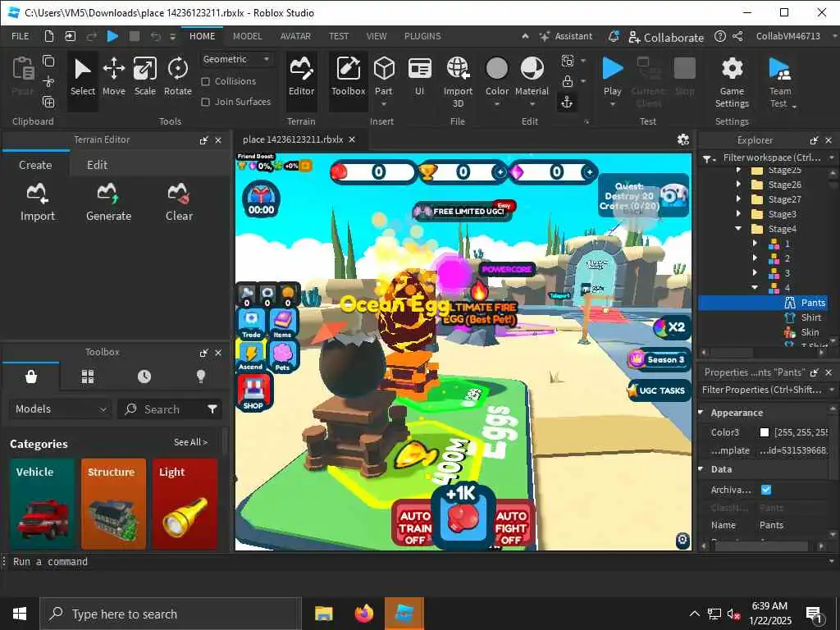
Task: Select the Shirt item in Explorer
Action: pyautogui.click(x=810, y=317)
